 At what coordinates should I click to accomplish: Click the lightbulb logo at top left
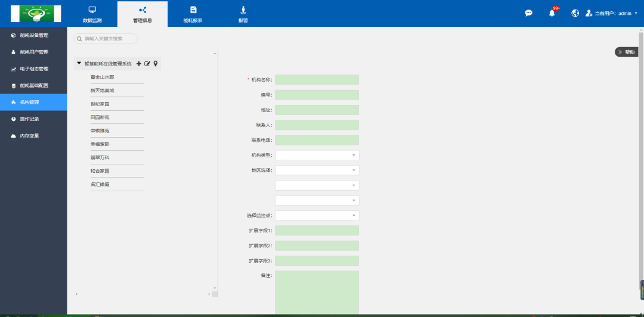click(36, 14)
